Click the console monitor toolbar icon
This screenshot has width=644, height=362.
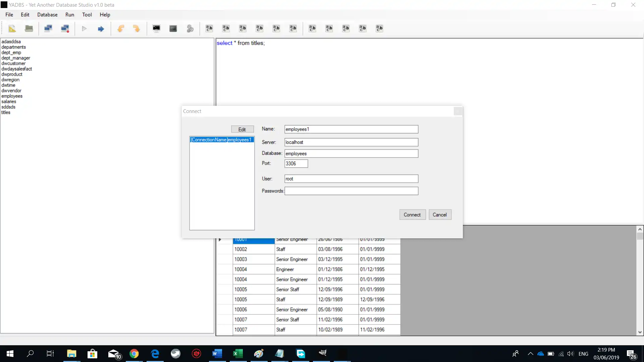156,28
